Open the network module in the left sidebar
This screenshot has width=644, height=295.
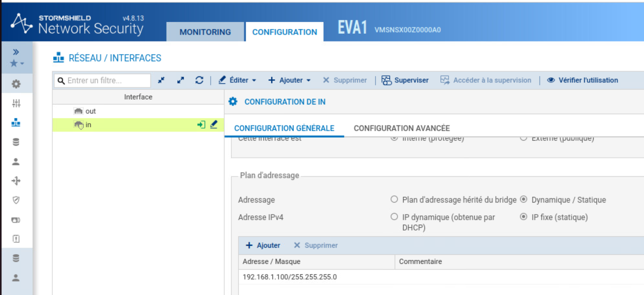click(x=16, y=123)
